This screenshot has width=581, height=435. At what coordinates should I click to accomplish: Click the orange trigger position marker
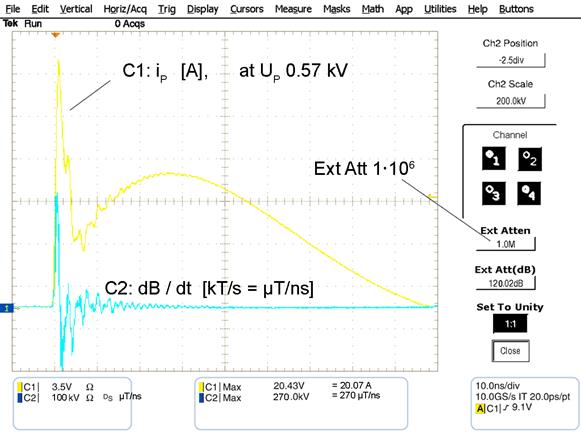pyautogui.click(x=56, y=35)
